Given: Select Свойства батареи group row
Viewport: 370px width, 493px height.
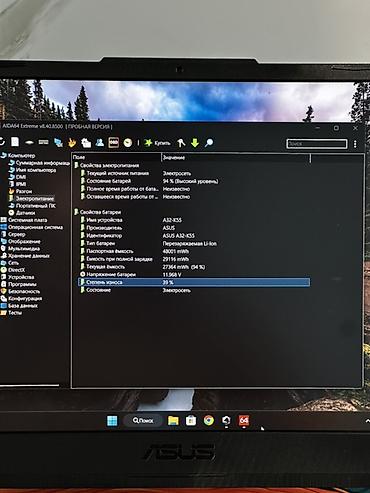Looking at the screenshot, I should pyautogui.click(x=97, y=212).
